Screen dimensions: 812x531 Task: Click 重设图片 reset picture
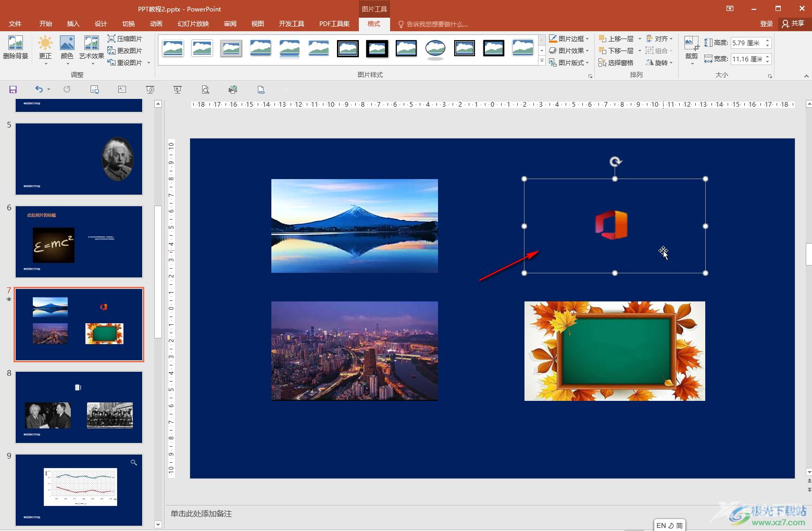click(x=125, y=62)
